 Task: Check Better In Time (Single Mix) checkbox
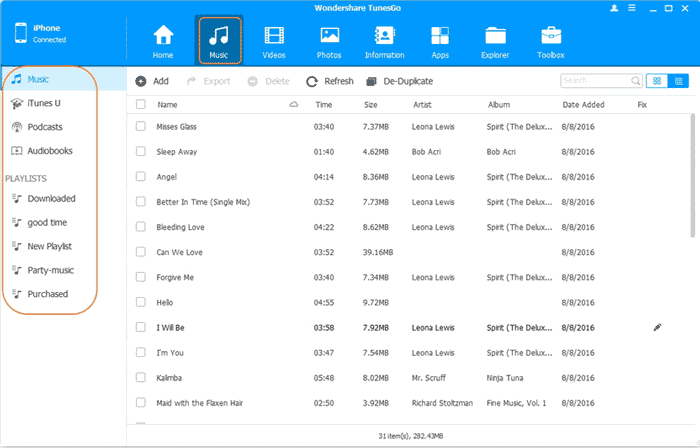141,202
